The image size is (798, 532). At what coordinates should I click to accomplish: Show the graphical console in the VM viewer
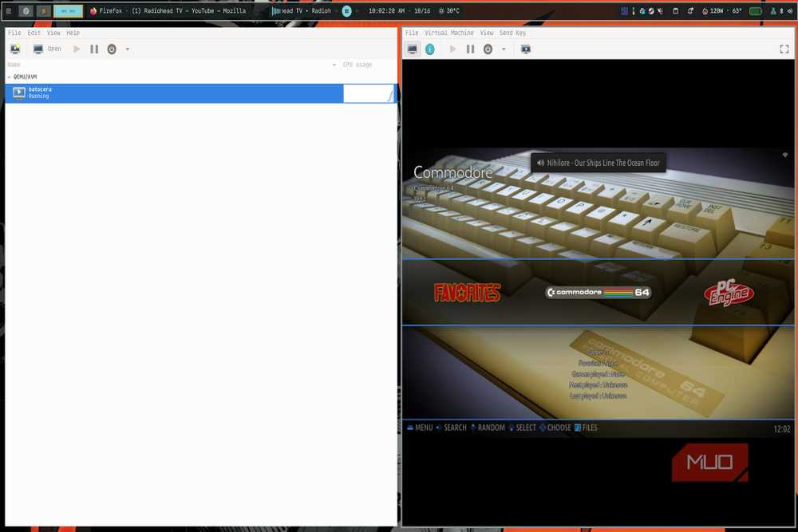pyautogui.click(x=413, y=49)
